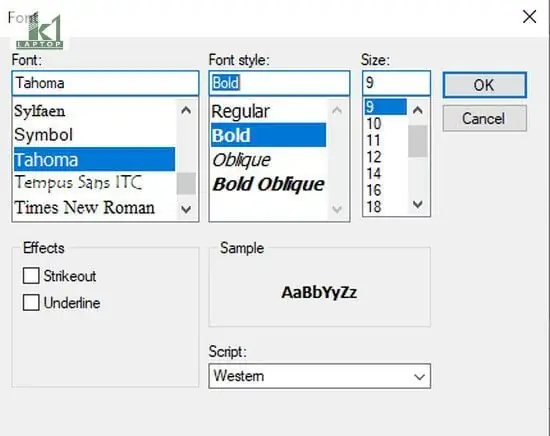Click the size list scroll-up arrow
This screenshot has height=436, width=550.
pyautogui.click(x=417, y=111)
